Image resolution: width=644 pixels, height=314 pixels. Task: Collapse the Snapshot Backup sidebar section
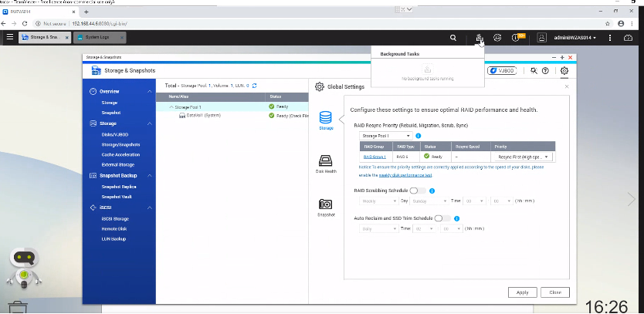pos(150,176)
